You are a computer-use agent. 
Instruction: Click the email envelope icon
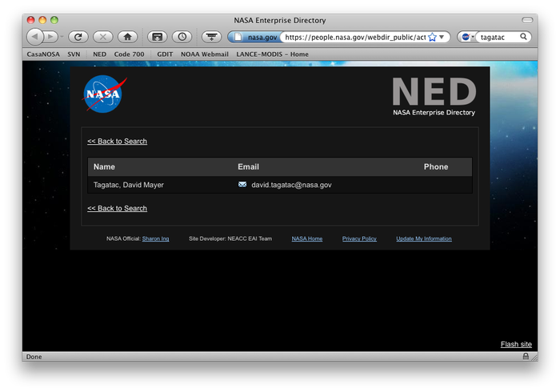click(242, 185)
